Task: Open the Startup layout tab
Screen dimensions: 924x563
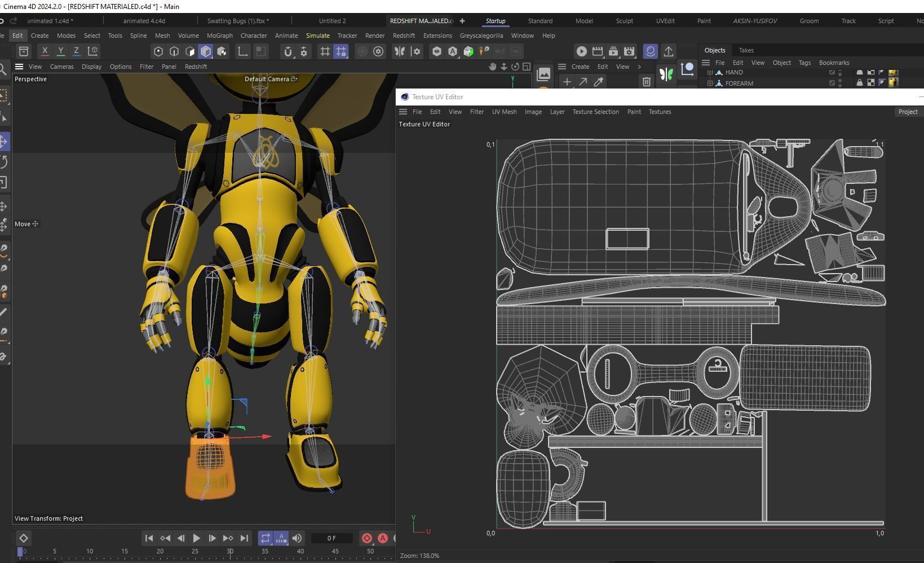Action: click(x=496, y=21)
